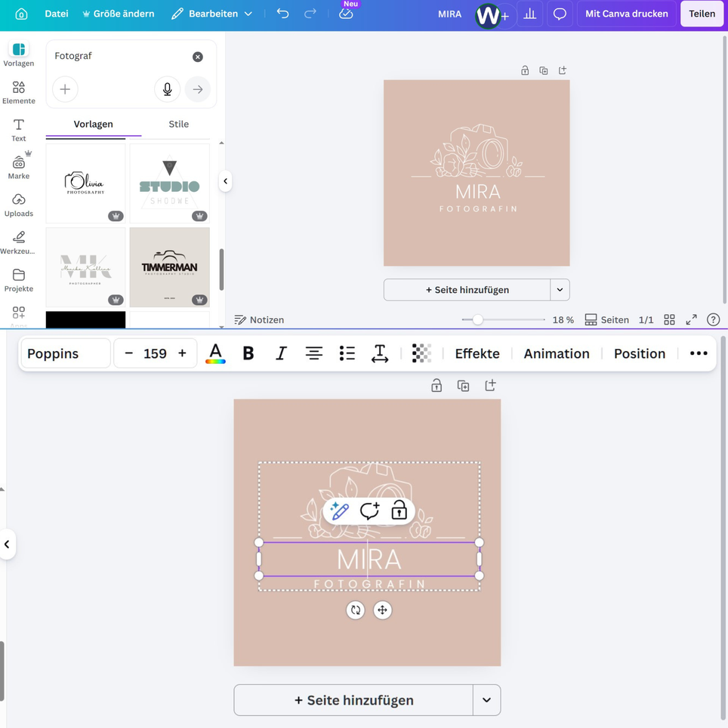
Task: Open the Uploads panel
Action: (x=19, y=204)
